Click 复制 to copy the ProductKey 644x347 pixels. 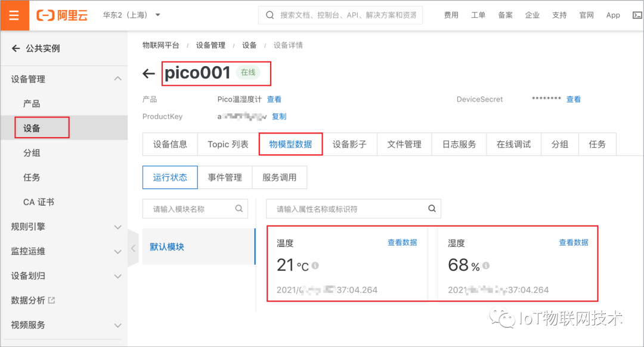point(279,117)
